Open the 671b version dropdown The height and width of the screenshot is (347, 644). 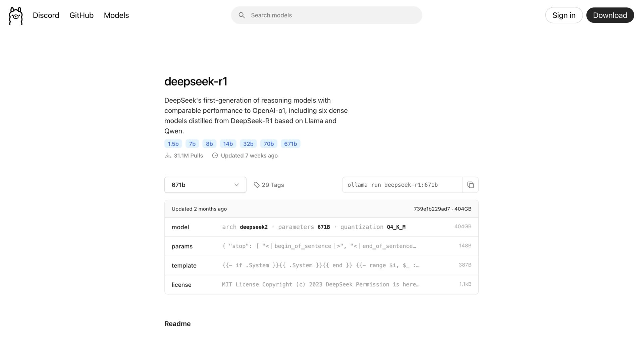[x=205, y=185]
